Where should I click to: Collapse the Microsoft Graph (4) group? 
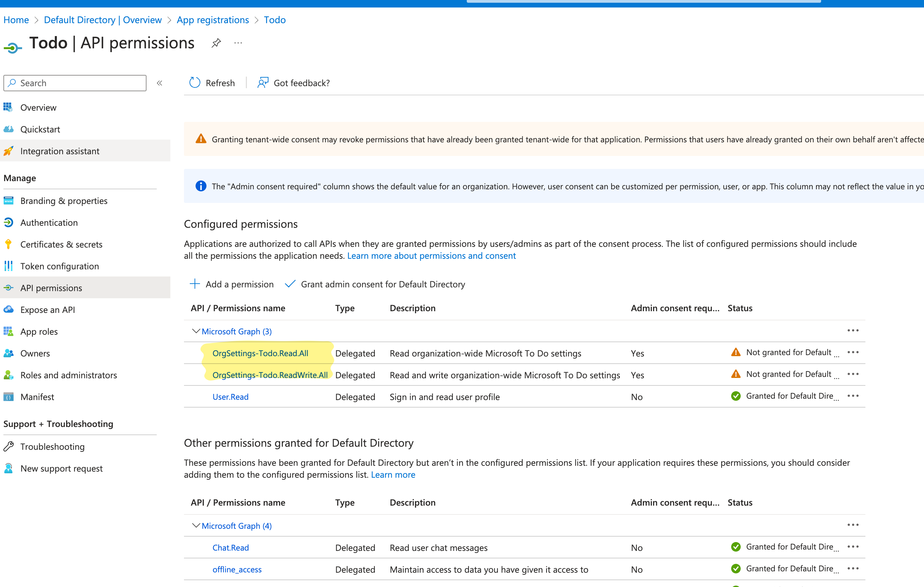196,525
